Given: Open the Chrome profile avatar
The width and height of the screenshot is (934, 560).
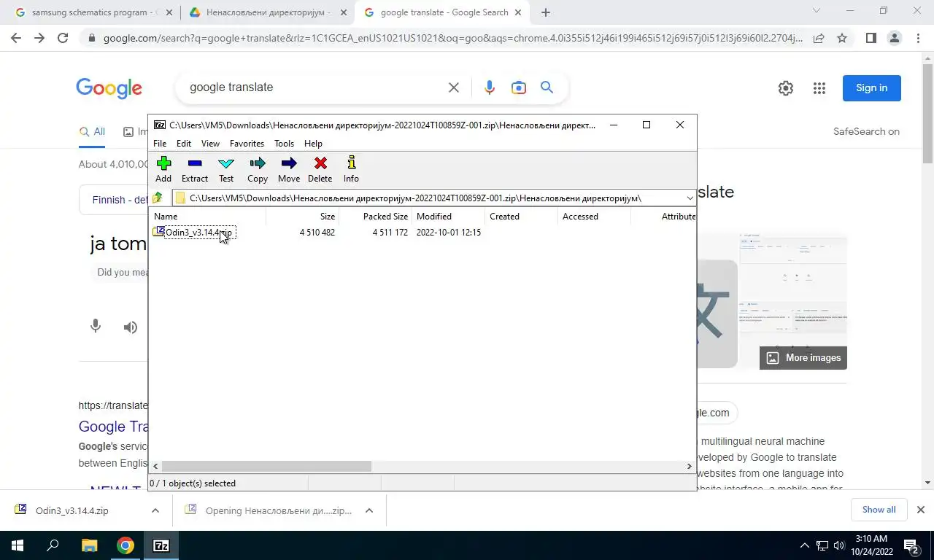Looking at the screenshot, I should (894, 38).
